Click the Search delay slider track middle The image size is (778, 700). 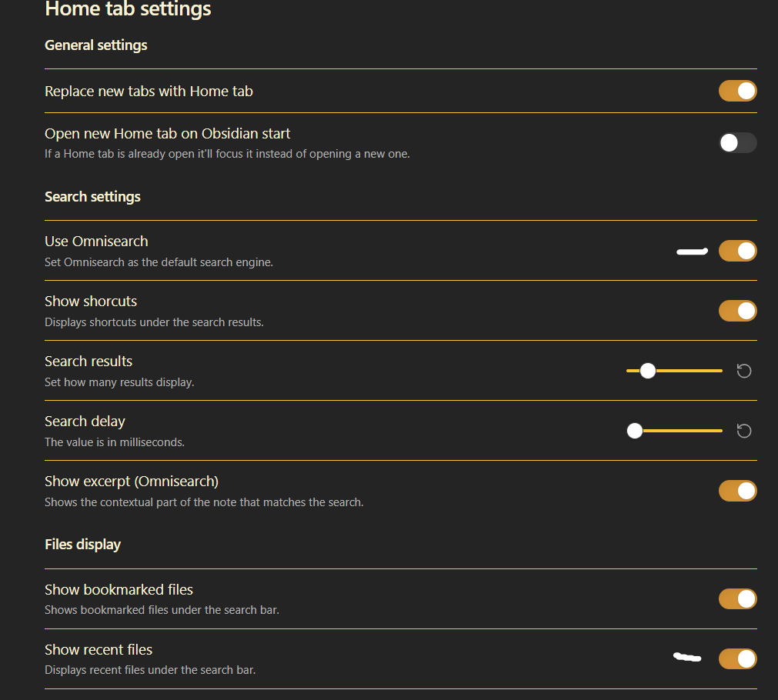click(x=674, y=431)
